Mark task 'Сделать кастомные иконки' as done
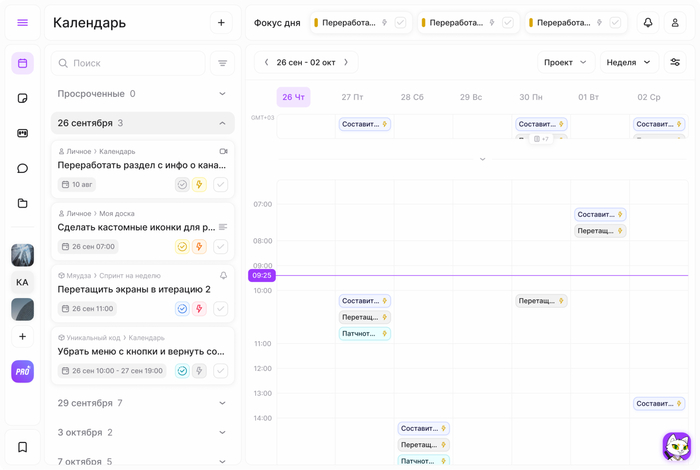700x470 pixels. [221, 247]
